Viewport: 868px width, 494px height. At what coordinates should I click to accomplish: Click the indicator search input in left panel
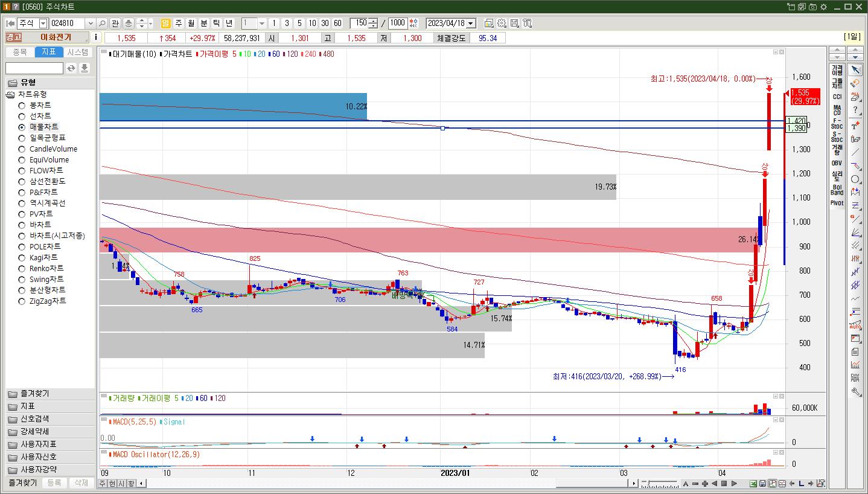pyautogui.click(x=34, y=68)
